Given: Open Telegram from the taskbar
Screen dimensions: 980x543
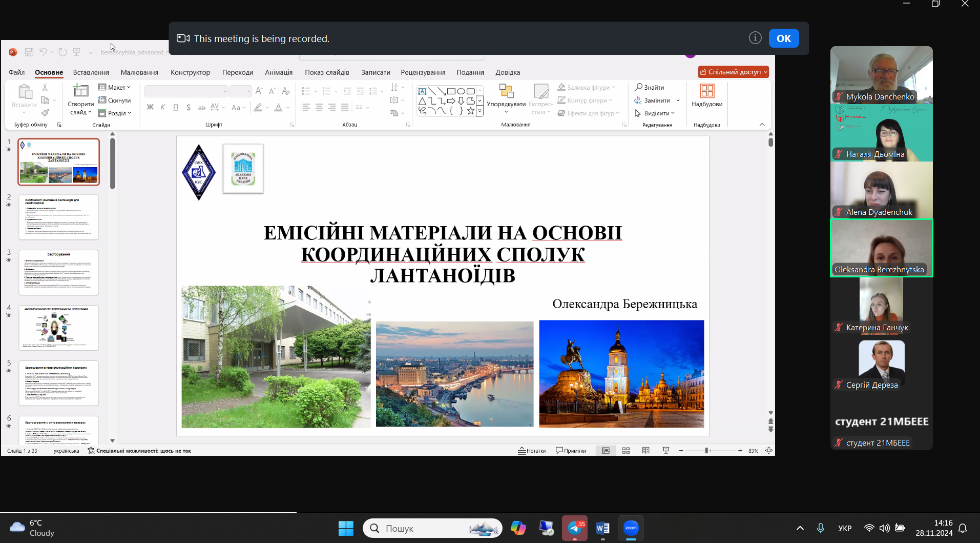Looking at the screenshot, I should pyautogui.click(x=574, y=528).
